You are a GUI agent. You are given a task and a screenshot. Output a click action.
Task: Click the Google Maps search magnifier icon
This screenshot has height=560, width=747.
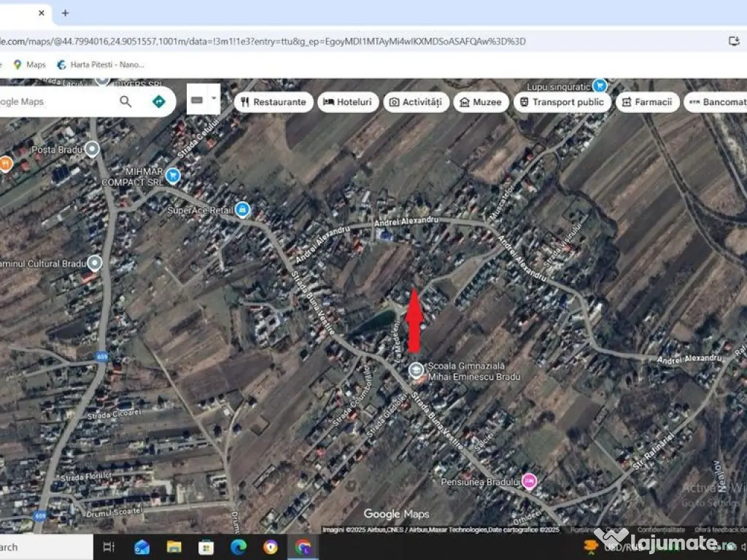click(x=125, y=101)
